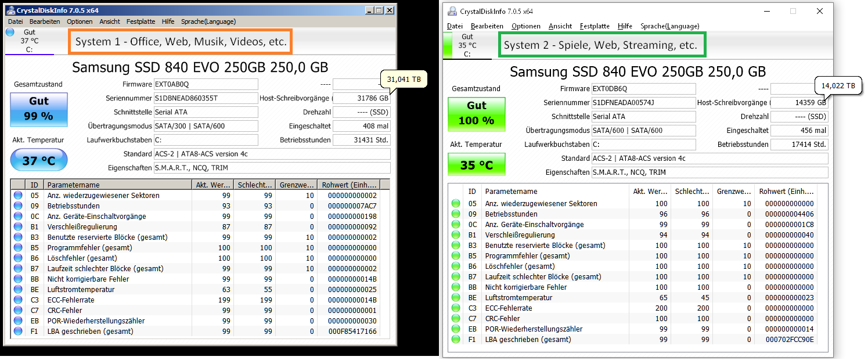Click Firmware field EXT0AB0Q in left window
Viewport: 868px width, 360px height.
click(x=206, y=84)
